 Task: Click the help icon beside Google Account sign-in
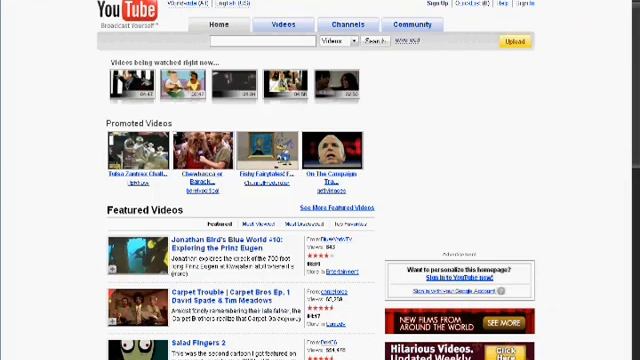click(501, 291)
